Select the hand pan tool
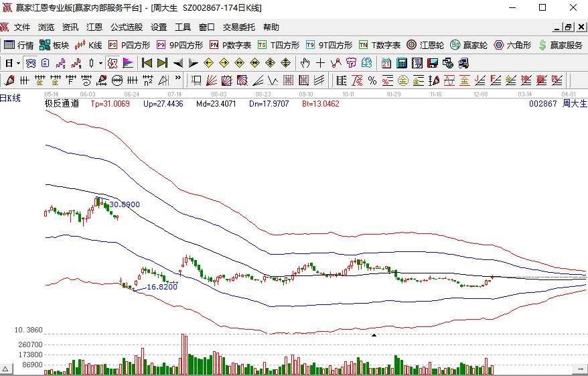 305,64
